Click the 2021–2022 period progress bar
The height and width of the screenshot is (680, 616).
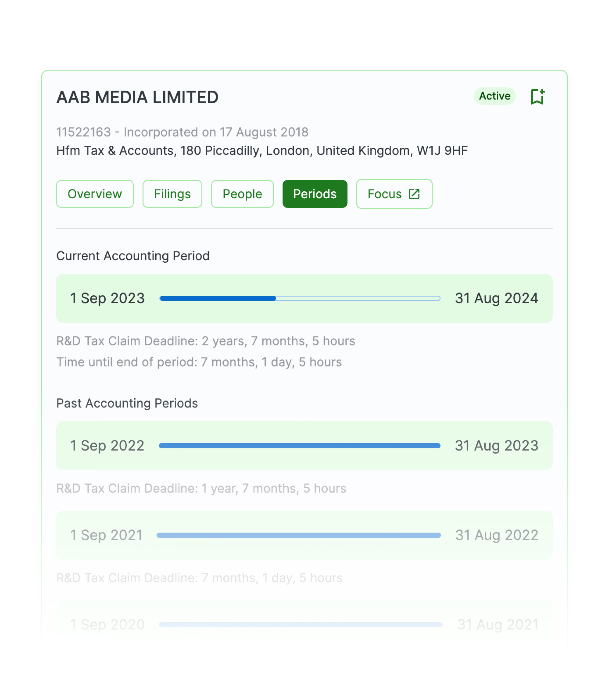click(x=299, y=535)
